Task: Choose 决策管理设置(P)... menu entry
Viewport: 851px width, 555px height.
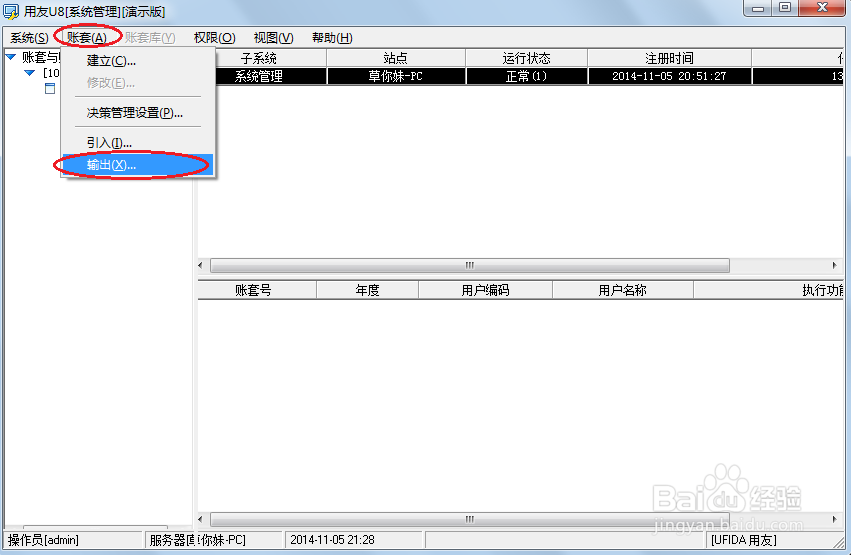Action: pos(138,113)
